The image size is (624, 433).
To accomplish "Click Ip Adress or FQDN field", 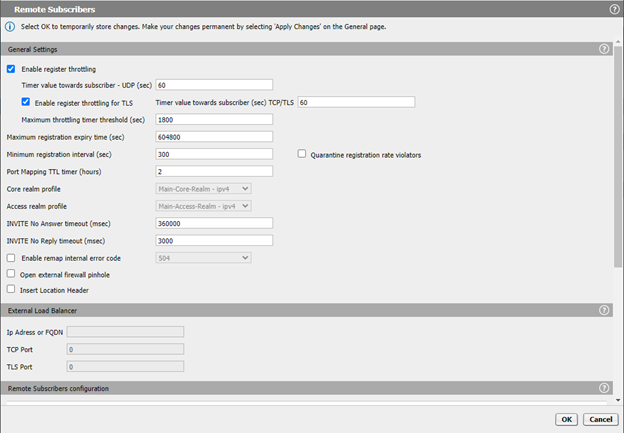I will tap(125, 332).
